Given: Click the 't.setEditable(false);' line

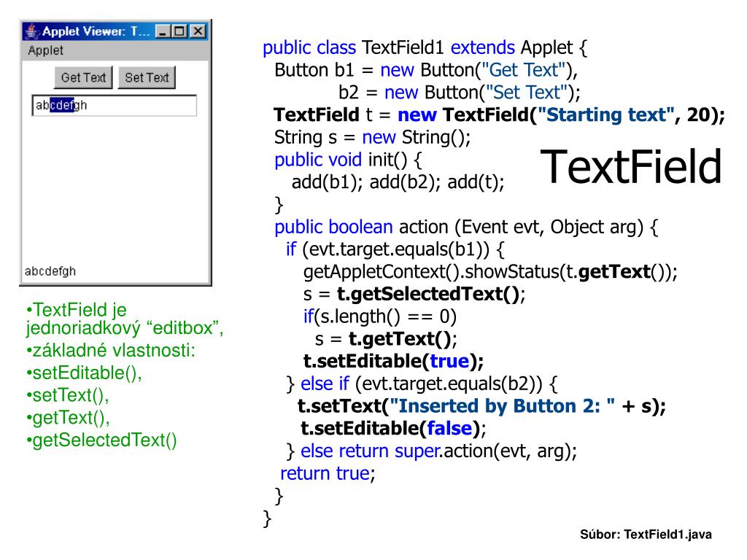Looking at the screenshot, I should (393, 428).
